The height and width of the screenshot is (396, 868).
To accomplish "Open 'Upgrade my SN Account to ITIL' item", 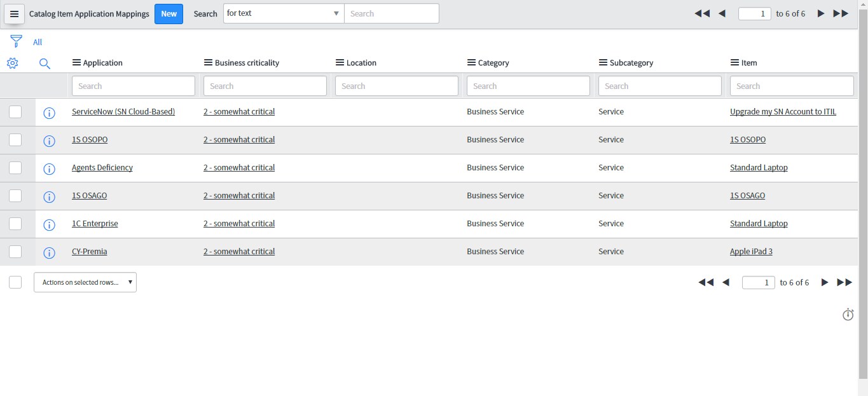I will (x=783, y=111).
